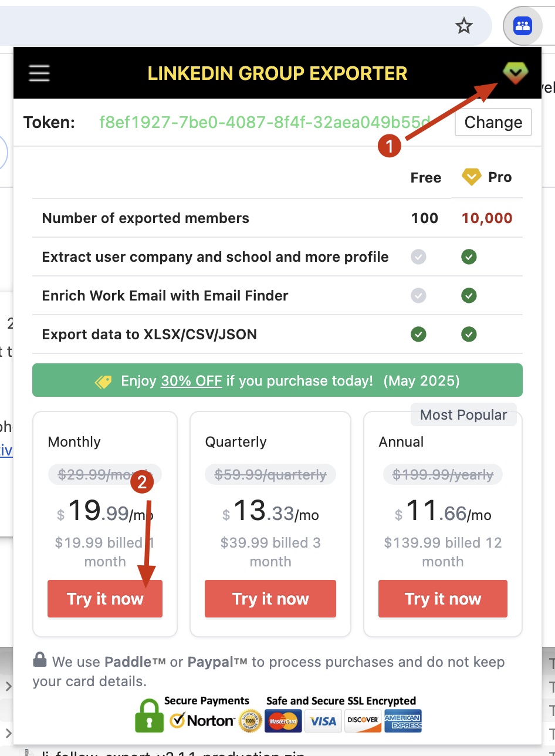
Task: Click the yellow diamond beside Pro column
Action: pos(471,177)
